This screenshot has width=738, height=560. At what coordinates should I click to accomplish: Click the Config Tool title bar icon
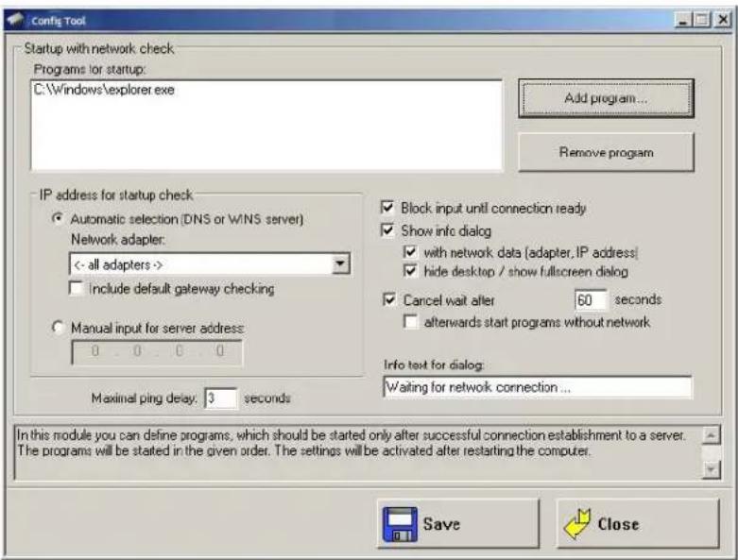coord(14,20)
